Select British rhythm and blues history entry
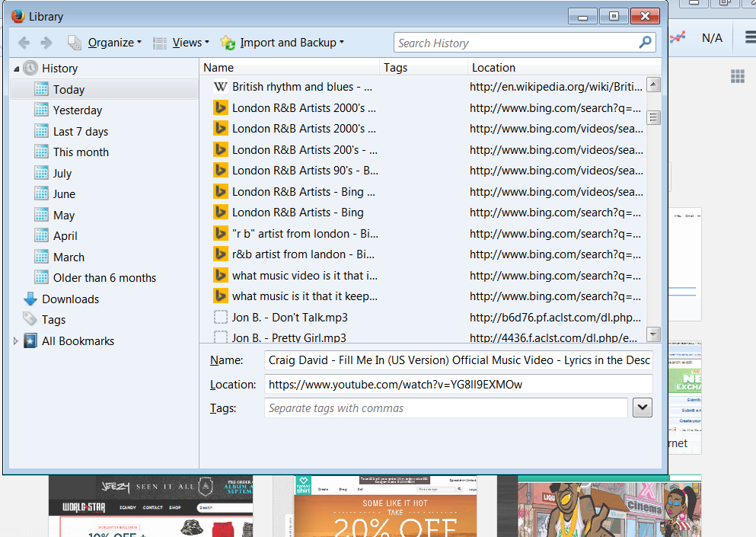Image resolution: width=756 pixels, height=537 pixels. click(423, 87)
